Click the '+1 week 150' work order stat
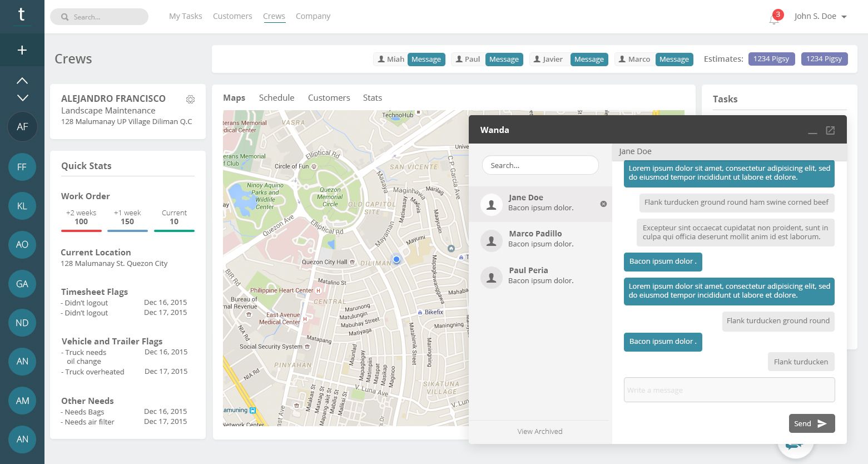 point(127,219)
